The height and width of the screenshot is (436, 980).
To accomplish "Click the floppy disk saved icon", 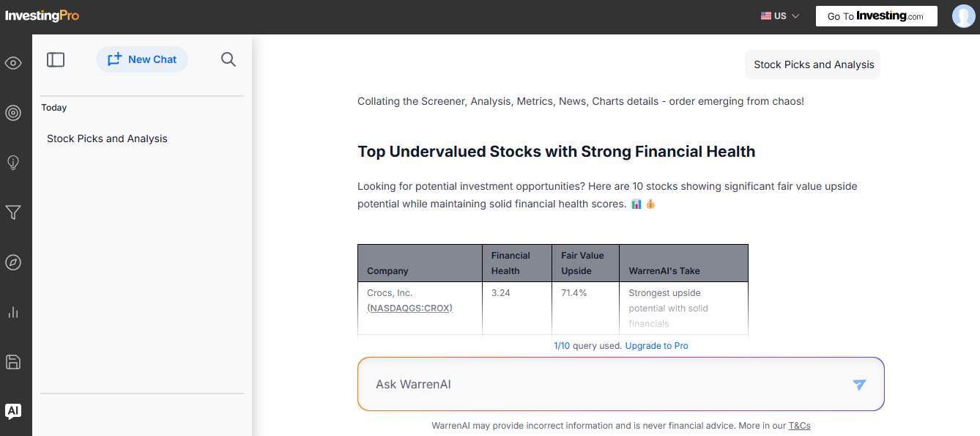I will coord(13,362).
